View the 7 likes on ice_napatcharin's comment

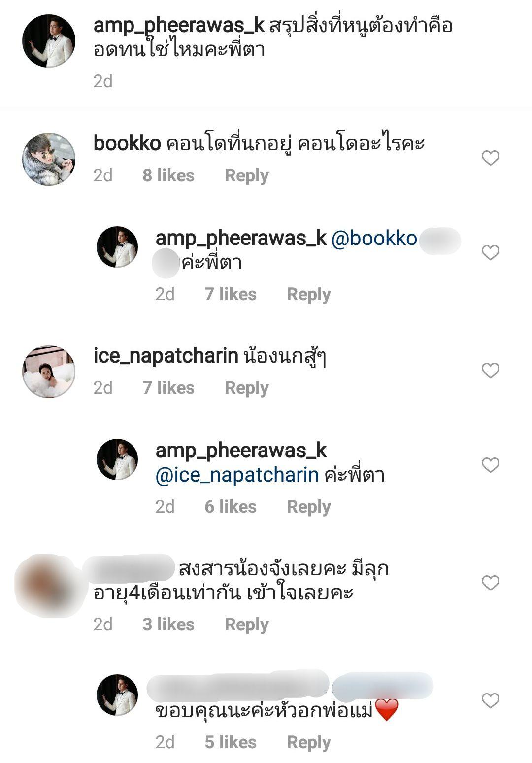pyautogui.click(x=168, y=388)
